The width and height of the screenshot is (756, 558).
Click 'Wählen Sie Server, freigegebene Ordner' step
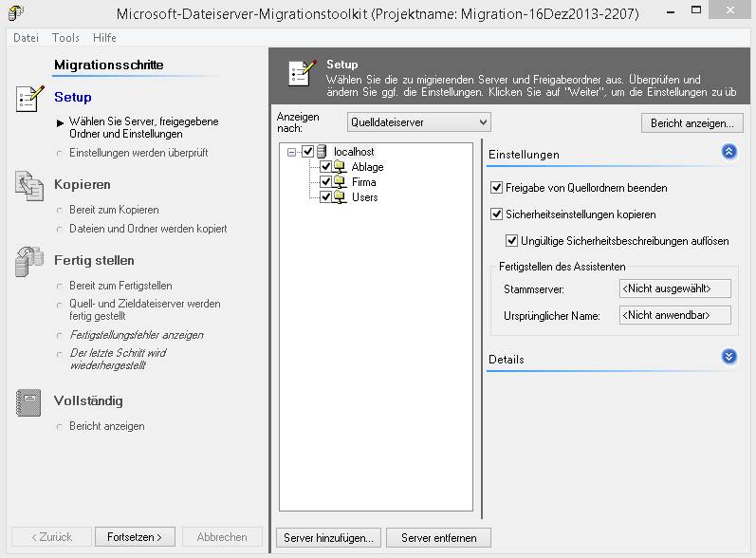point(143,127)
